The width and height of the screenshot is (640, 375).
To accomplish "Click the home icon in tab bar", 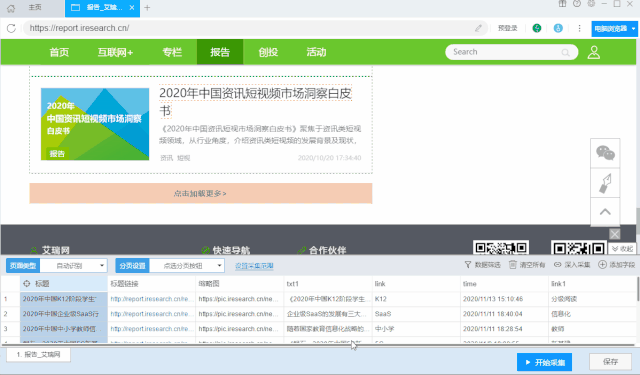I will (x=11, y=8).
